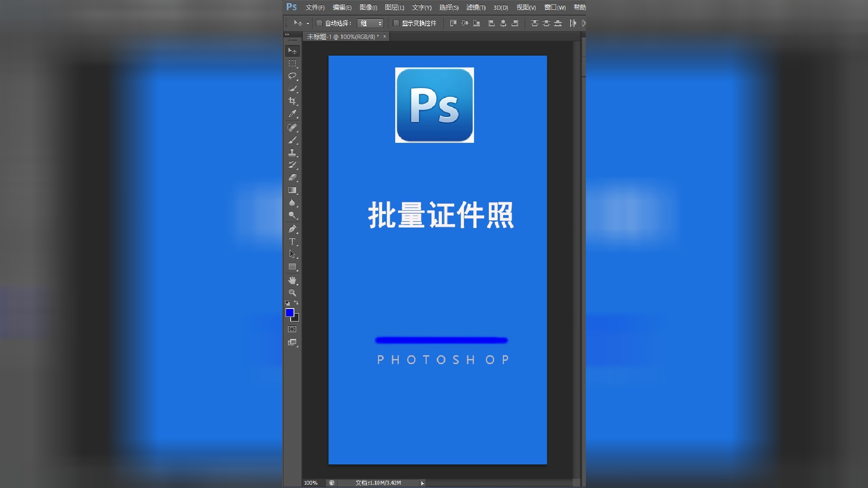868x488 pixels.
Task: Select the History Brush tool
Action: [x=292, y=165]
